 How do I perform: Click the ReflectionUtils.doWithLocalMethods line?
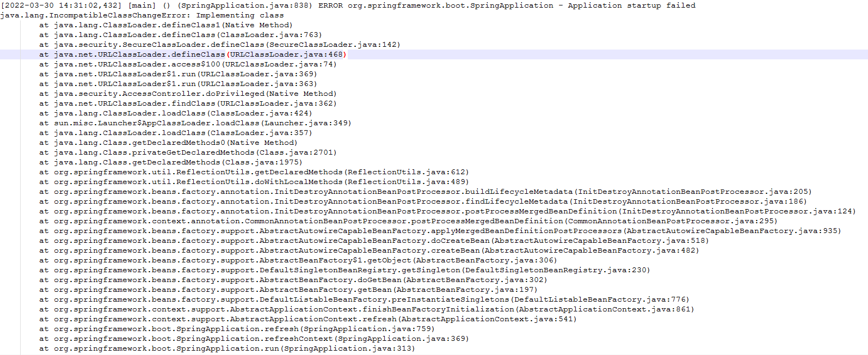coord(254,182)
